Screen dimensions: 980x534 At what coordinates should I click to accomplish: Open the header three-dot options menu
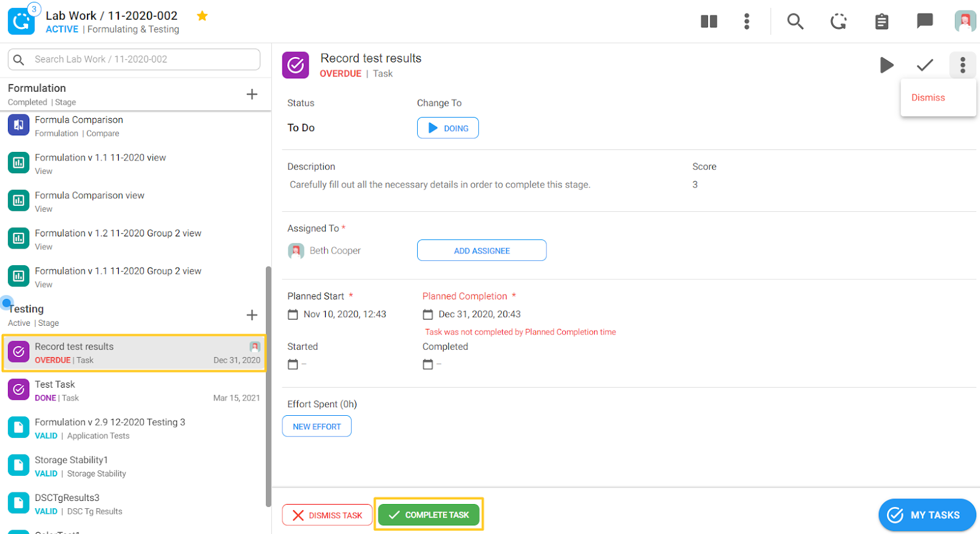pyautogui.click(x=747, y=21)
